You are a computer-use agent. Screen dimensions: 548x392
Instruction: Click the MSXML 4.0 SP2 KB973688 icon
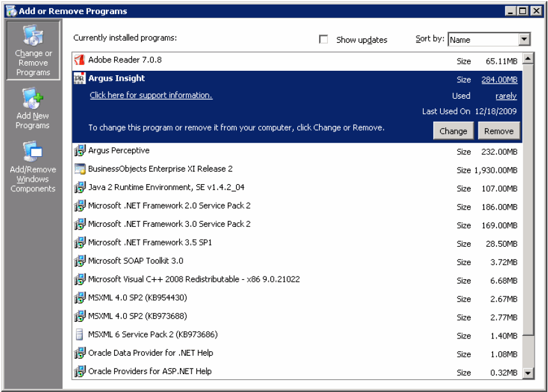click(80, 316)
